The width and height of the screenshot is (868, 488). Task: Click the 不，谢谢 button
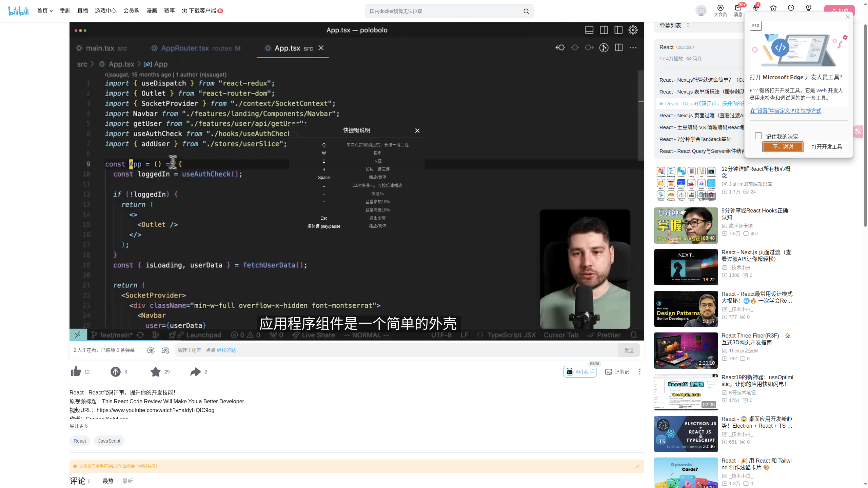(x=783, y=147)
